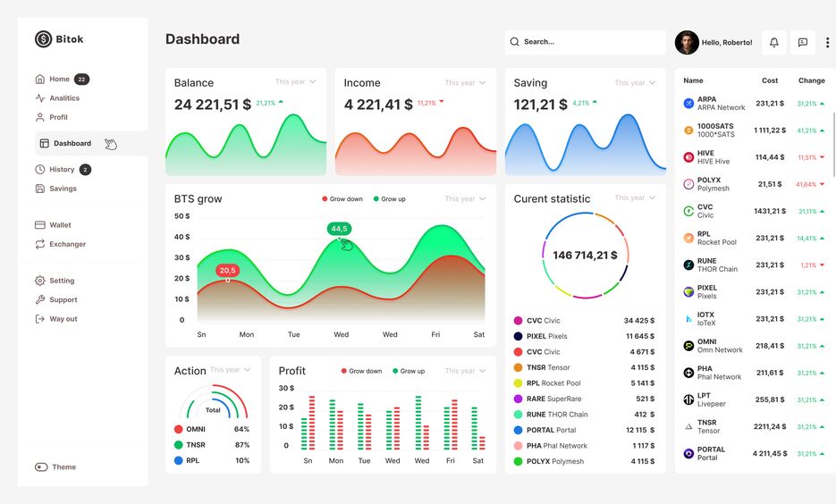This screenshot has width=836, height=504.
Task: Open Income card This year dropdown
Action: pos(465,82)
